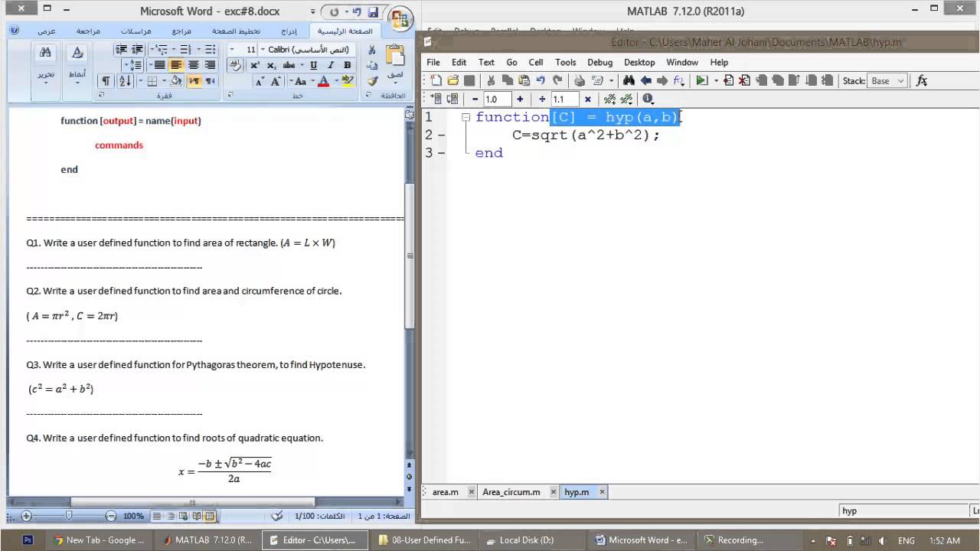Cut selection with Editor scissors icon
This screenshot has width=980, height=551.
point(492,80)
